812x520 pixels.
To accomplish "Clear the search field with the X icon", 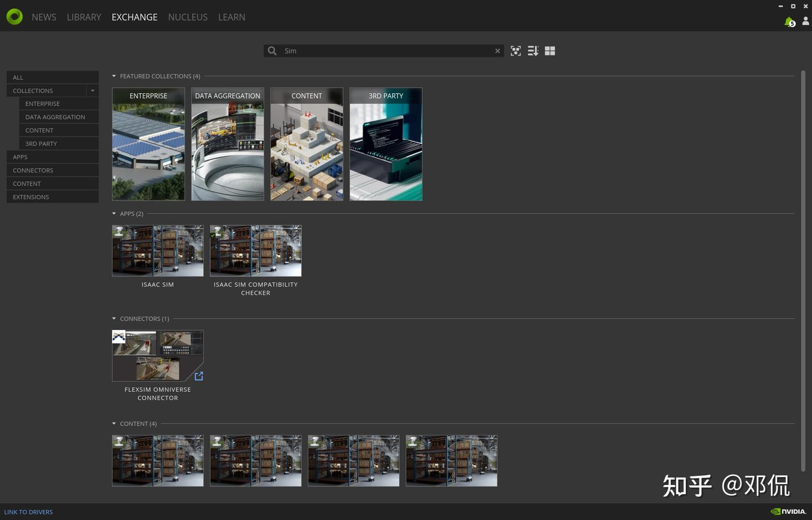I will [x=497, y=51].
